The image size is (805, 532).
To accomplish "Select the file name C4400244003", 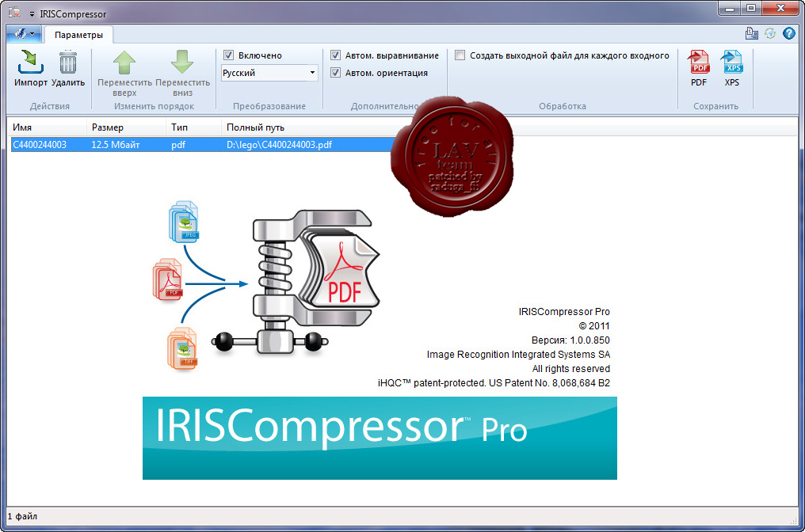I will 40,145.
